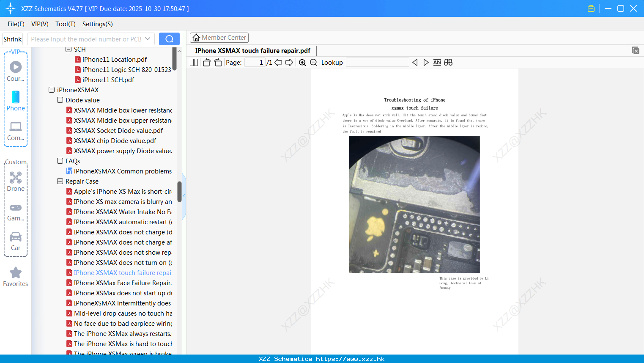Image resolution: width=644 pixels, height=363 pixels.
Task: Collapse the Diode value folder
Action: tap(60, 100)
